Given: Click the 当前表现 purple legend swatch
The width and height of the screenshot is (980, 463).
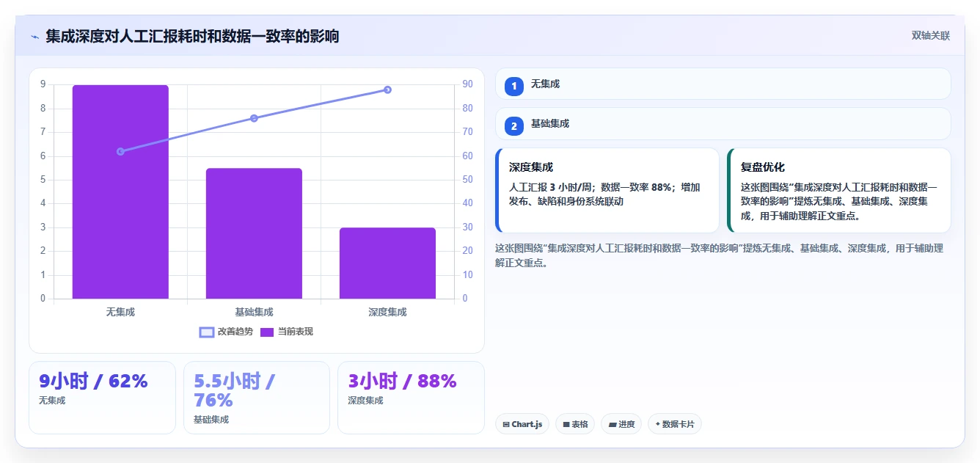Looking at the screenshot, I should point(267,332).
